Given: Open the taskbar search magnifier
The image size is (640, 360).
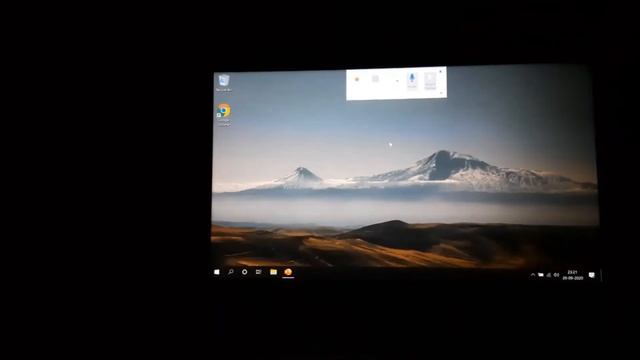Looking at the screenshot, I should tap(231, 271).
